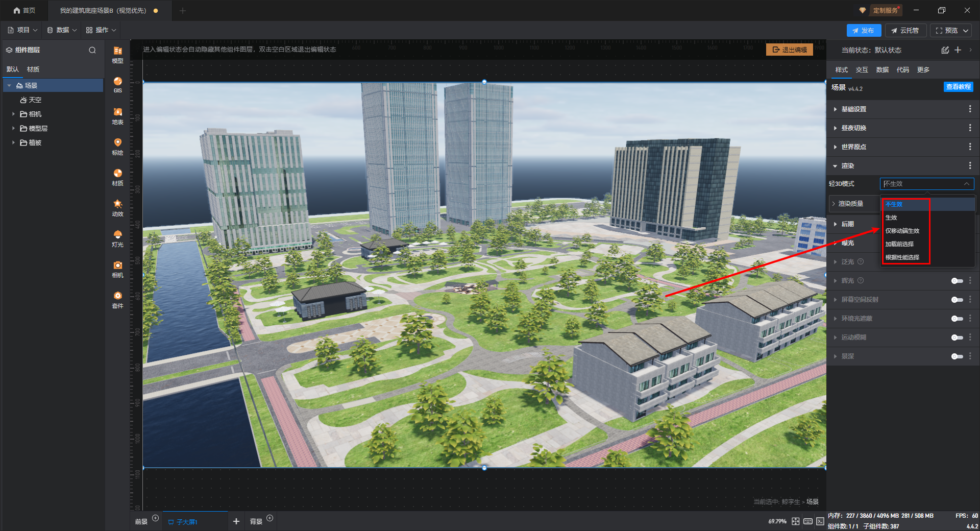This screenshot has width=980, height=531.
Task: Open more options for 昼夜切换
Action: (x=970, y=128)
